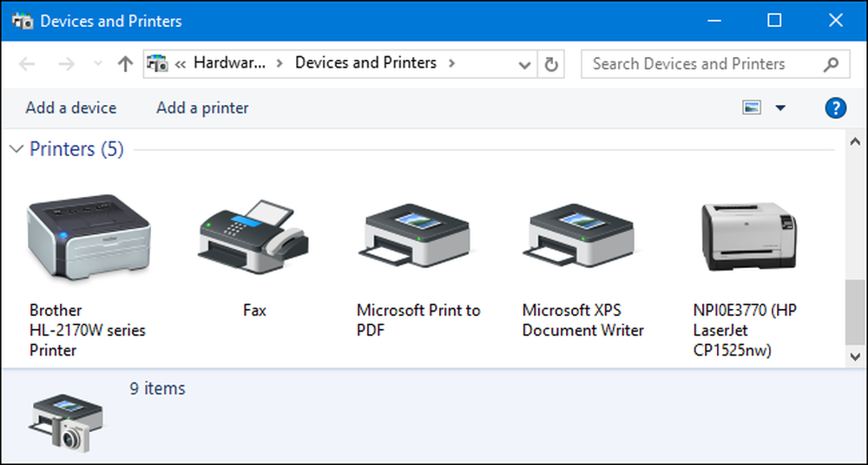Click the Printers (5) group header
This screenshot has height=465, width=868.
[x=76, y=149]
